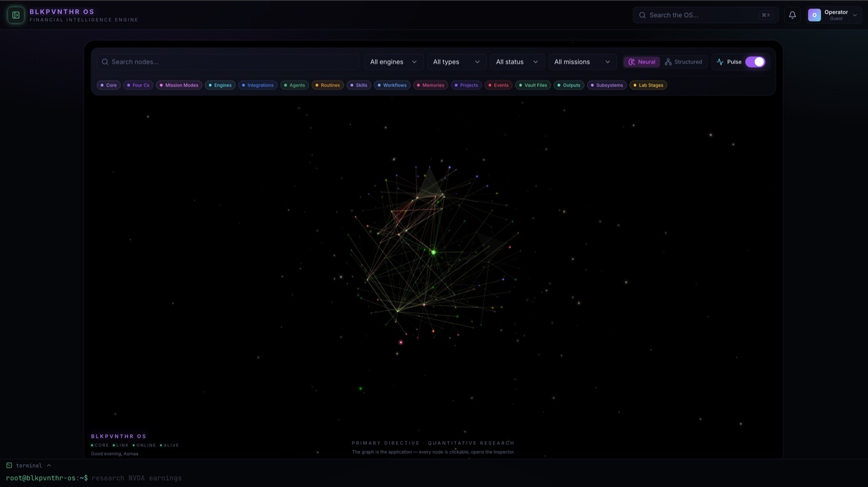Expand the terminal panel chevron
The image size is (868, 487).
click(x=49, y=465)
